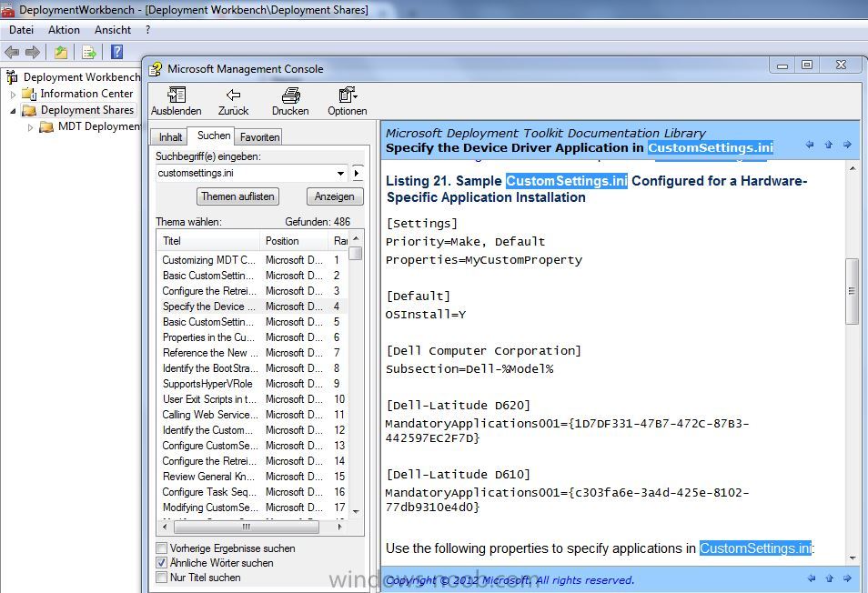The width and height of the screenshot is (868, 593).
Task: Click the Back arrow in Deployment Workbench toolbar
Action: 12,52
